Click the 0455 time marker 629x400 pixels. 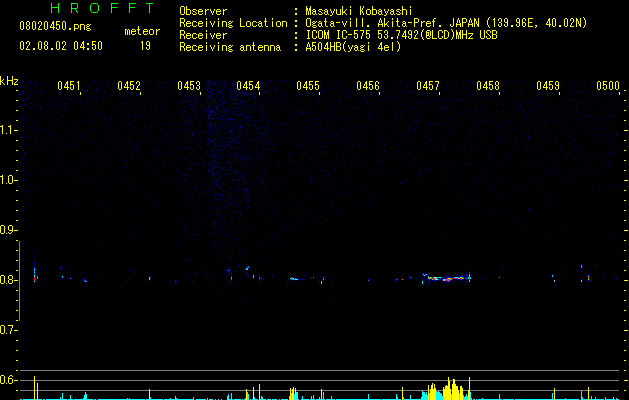[x=308, y=86]
